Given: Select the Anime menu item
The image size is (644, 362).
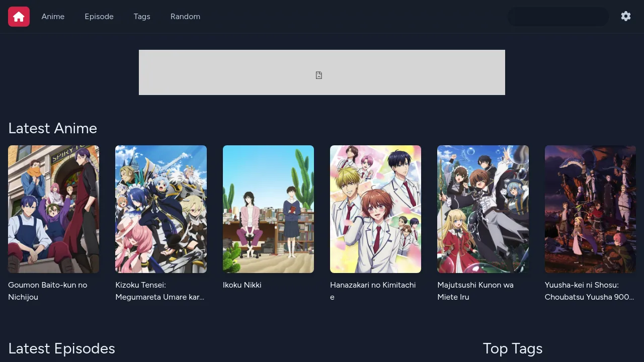Looking at the screenshot, I should click(53, 16).
